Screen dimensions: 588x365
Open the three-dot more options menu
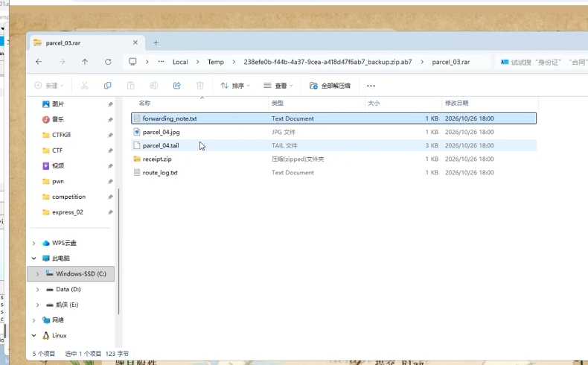[371, 86]
